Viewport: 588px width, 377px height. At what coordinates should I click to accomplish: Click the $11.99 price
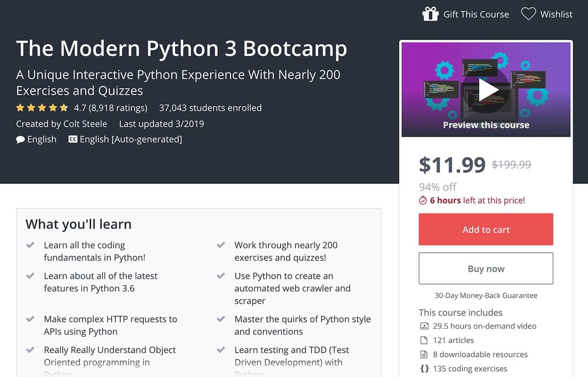pos(452,165)
